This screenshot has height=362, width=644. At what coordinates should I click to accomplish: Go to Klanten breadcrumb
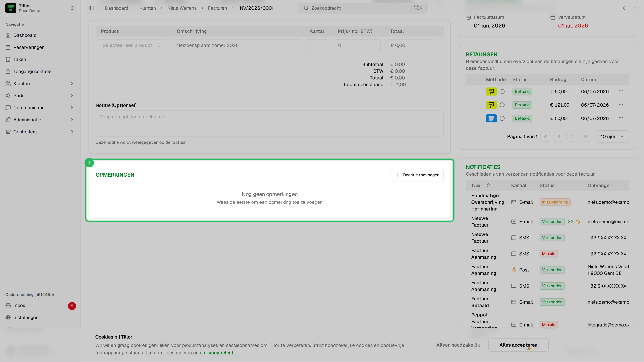148,8
